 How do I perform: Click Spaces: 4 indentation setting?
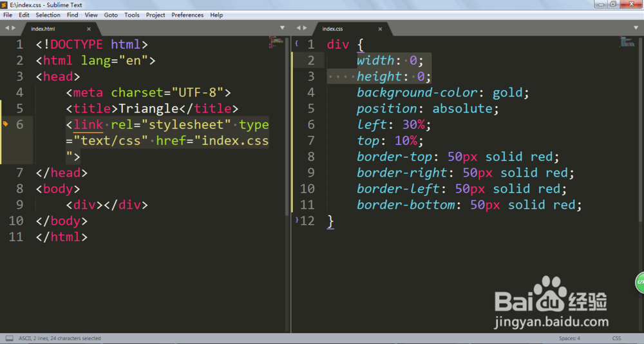point(569,338)
